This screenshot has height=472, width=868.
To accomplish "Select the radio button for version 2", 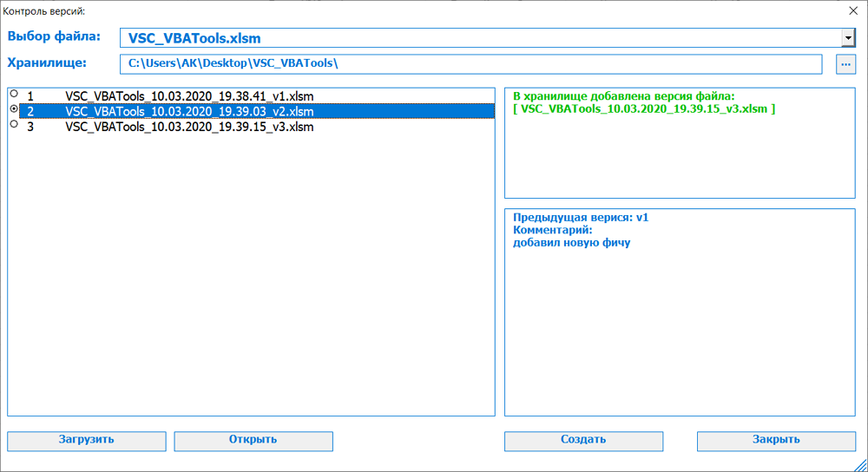I will pos(15,109).
